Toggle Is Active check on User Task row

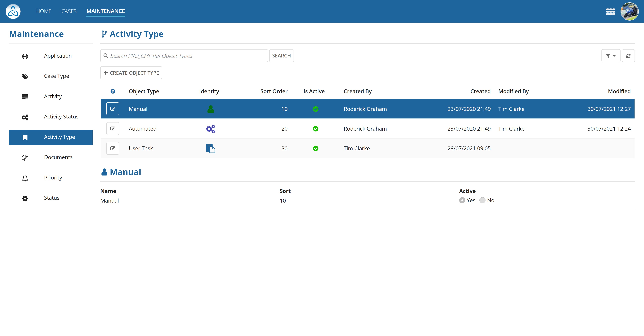point(316,148)
